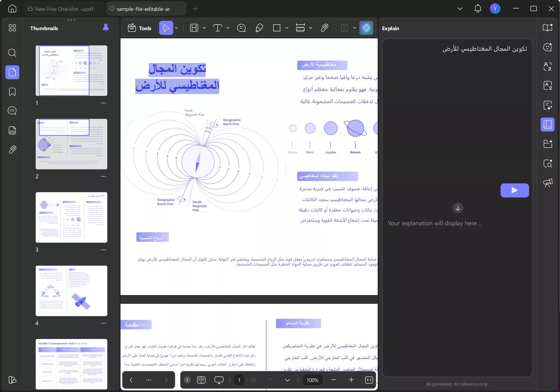Expand the highlight tool dropdown arrow
The height and width of the screenshot is (392, 560).
pyautogui.click(x=204, y=28)
